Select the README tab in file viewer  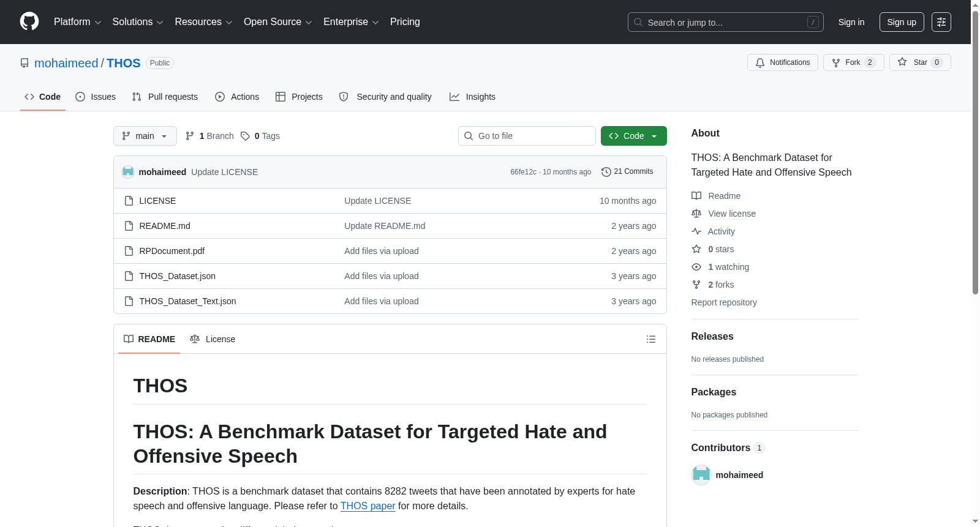(149, 339)
